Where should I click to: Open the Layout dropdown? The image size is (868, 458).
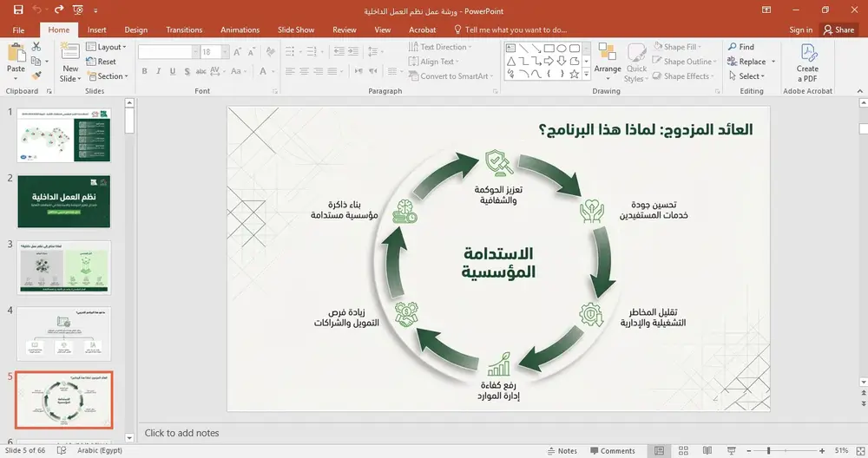point(106,47)
